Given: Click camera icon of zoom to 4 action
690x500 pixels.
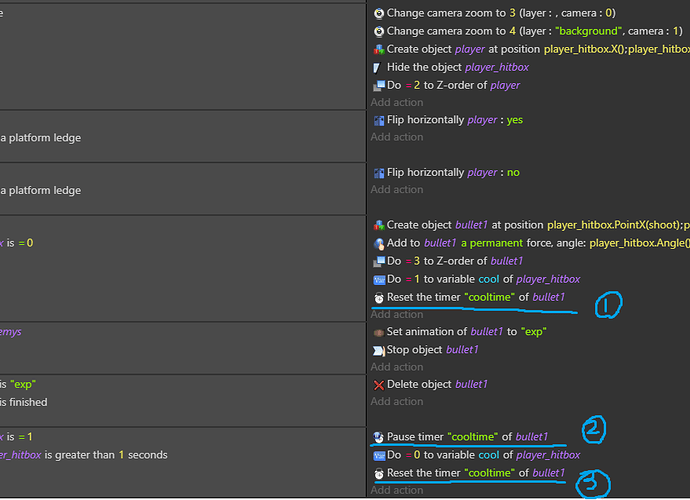Looking at the screenshot, I should point(378,32).
